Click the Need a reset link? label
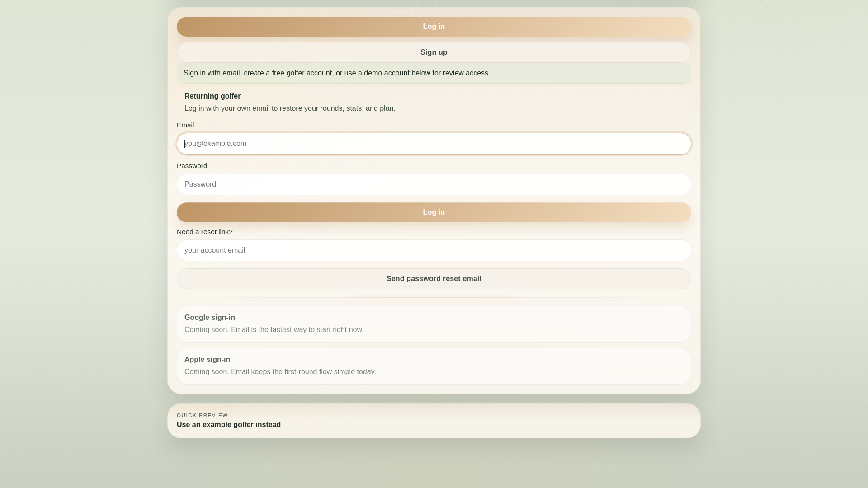The image size is (868, 488). click(x=205, y=232)
